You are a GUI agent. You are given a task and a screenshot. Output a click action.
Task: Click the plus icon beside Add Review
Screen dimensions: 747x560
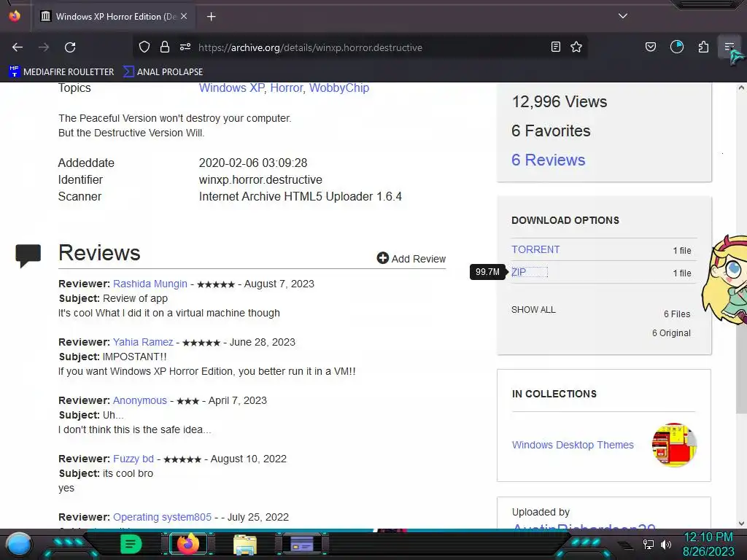[x=382, y=258]
